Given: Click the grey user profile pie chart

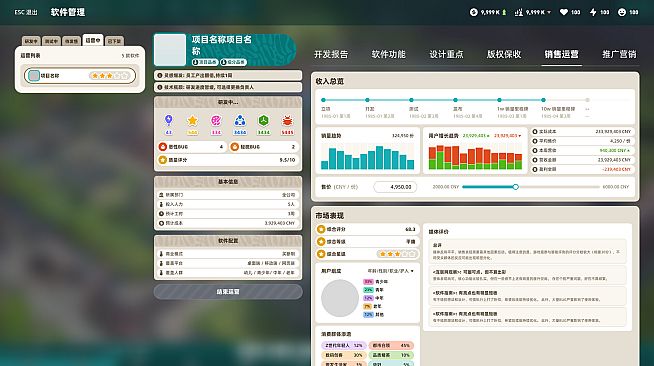Looking at the screenshot, I should pos(340,298).
